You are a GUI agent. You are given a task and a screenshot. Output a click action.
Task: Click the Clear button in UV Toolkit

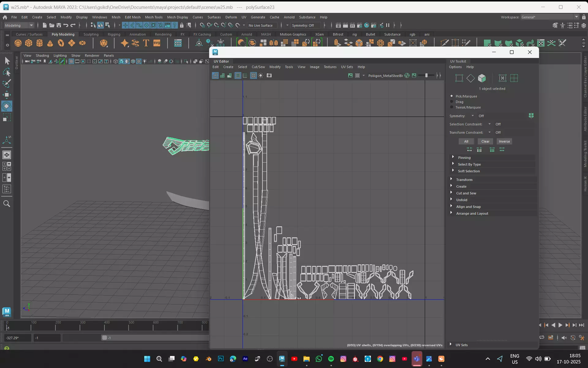485,141
